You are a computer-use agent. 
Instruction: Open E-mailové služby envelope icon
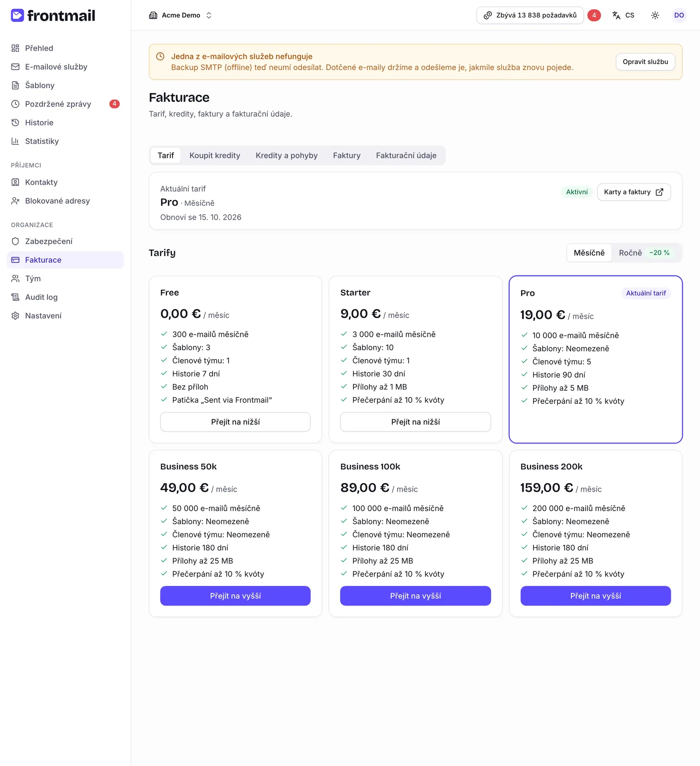(x=15, y=67)
